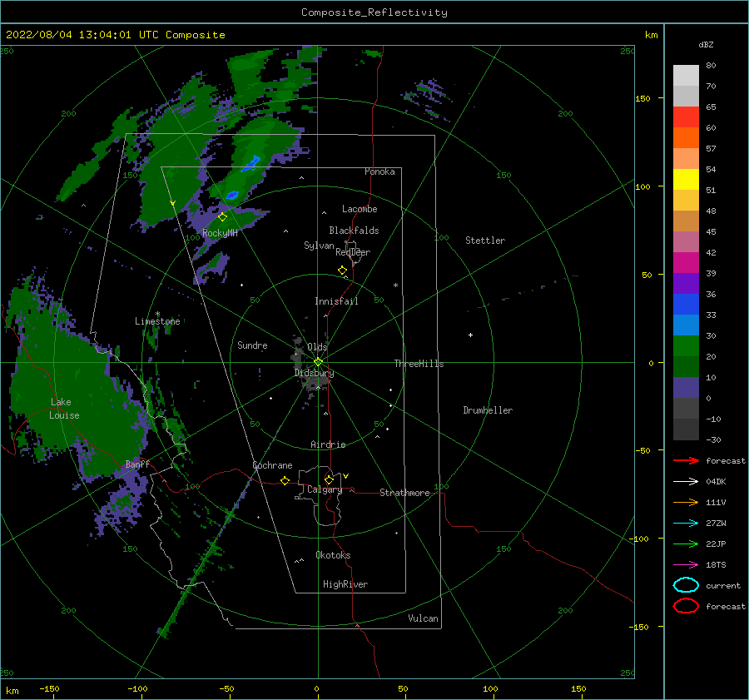The image size is (749, 700).
Task: Click the Airdrie city label
Action: [x=328, y=444]
